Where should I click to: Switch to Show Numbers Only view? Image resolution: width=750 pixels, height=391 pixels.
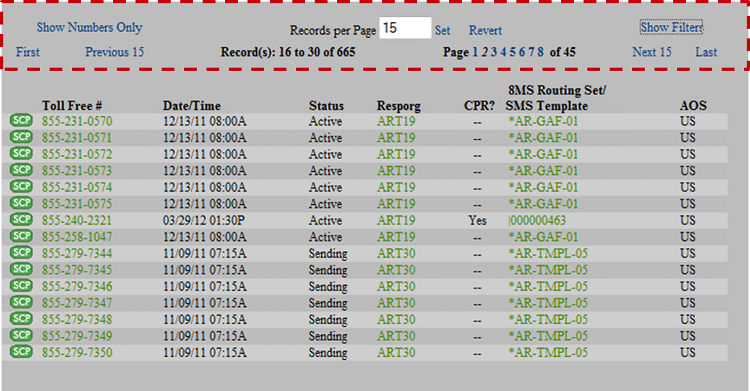pyautogui.click(x=89, y=27)
